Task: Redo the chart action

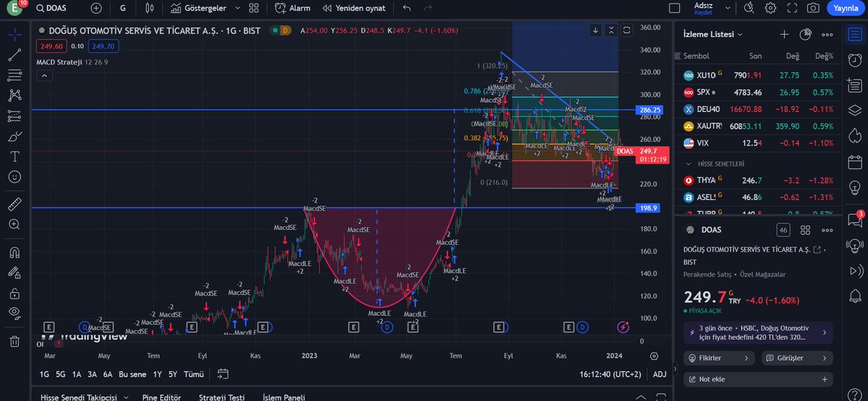Action: click(x=427, y=9)
